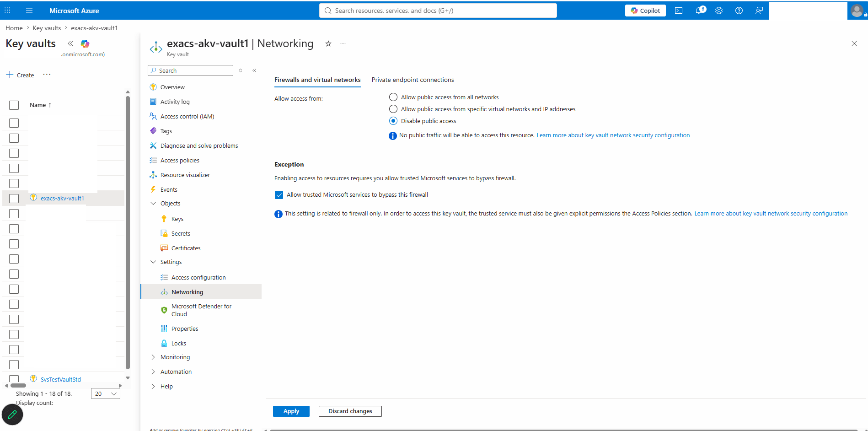
Task: Collapse the resource menu with double chevron
Action: click(254, 70)
